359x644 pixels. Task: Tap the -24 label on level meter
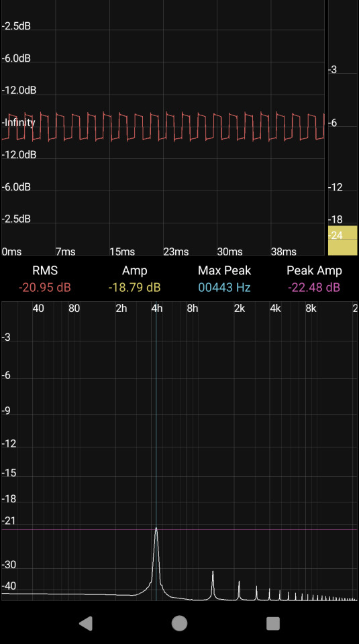point(336,235)
